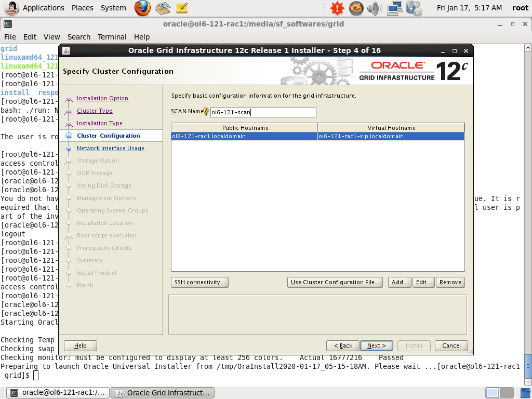Click the Java icon in the installer title bar
532x399 pixels.
pos(66,50)
